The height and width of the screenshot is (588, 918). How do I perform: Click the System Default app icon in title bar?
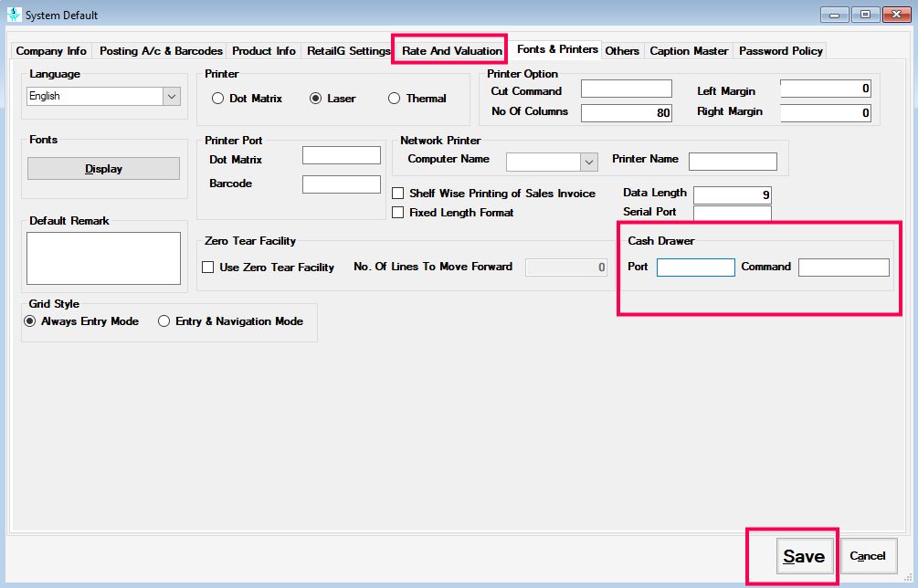point(14,15)
